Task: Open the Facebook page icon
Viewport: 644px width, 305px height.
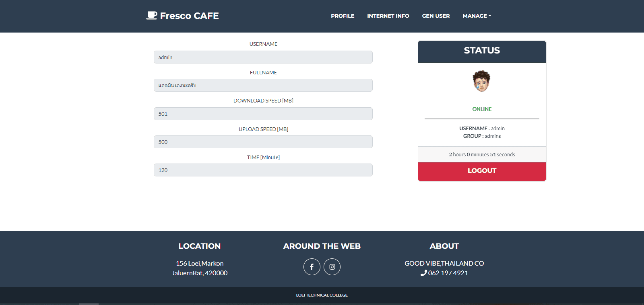Action: coord(312,267)
